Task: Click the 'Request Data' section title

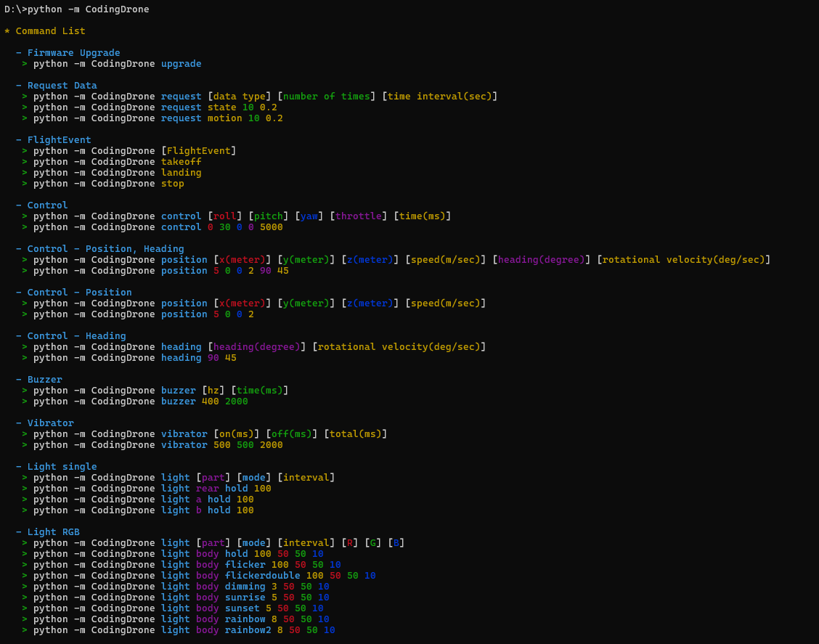Action: (x=62, y=86)
